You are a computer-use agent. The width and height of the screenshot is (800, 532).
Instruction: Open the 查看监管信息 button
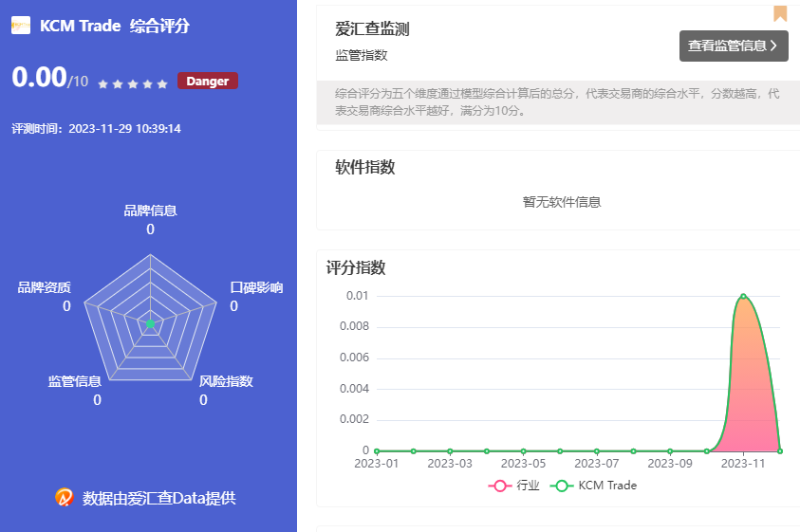coord(733,46)
